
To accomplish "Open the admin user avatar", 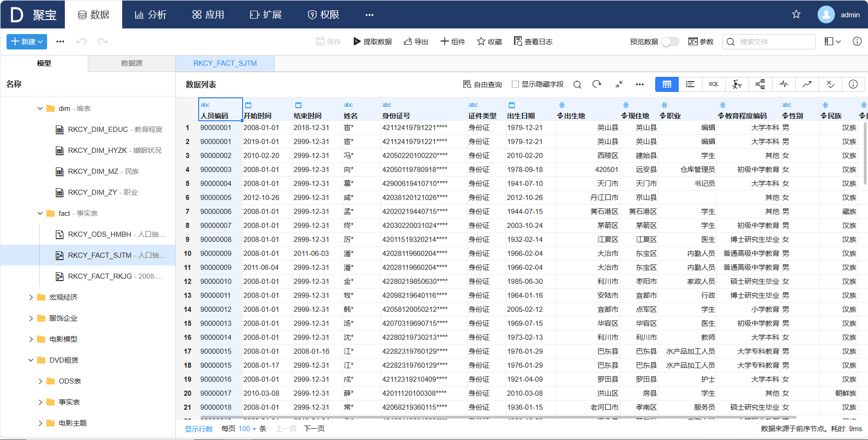I will point(826,14).
